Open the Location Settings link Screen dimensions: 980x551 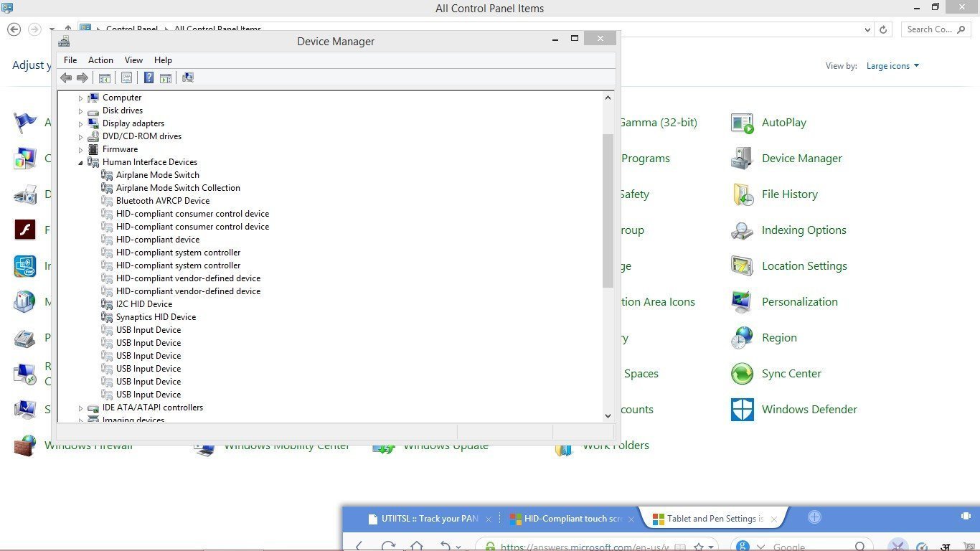pos(804,266)
